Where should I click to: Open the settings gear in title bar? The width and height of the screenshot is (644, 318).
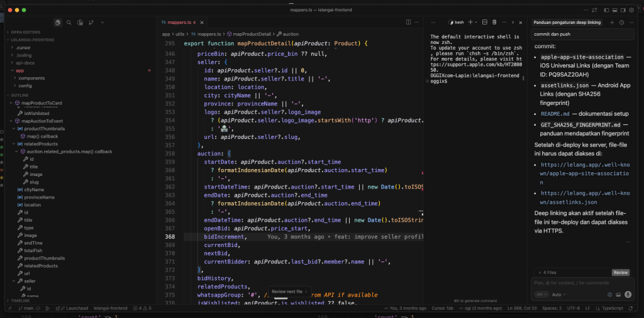[x=631, y=10]
